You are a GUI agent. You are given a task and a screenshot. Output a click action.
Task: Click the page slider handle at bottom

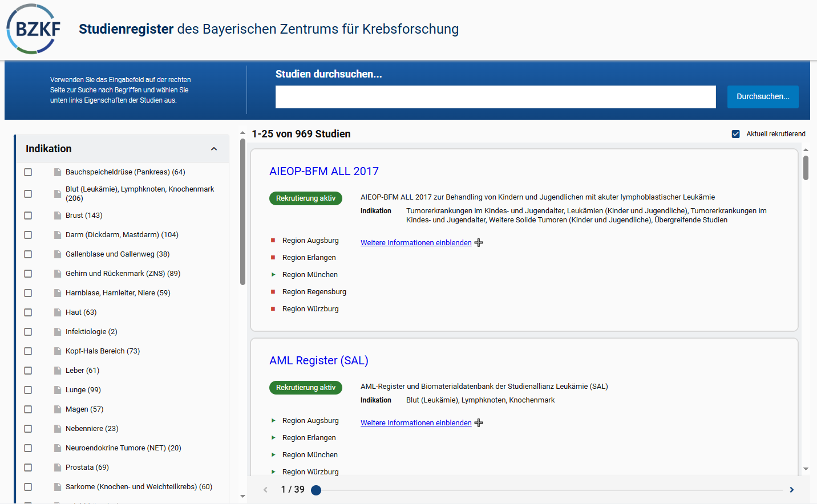point(316,490)
